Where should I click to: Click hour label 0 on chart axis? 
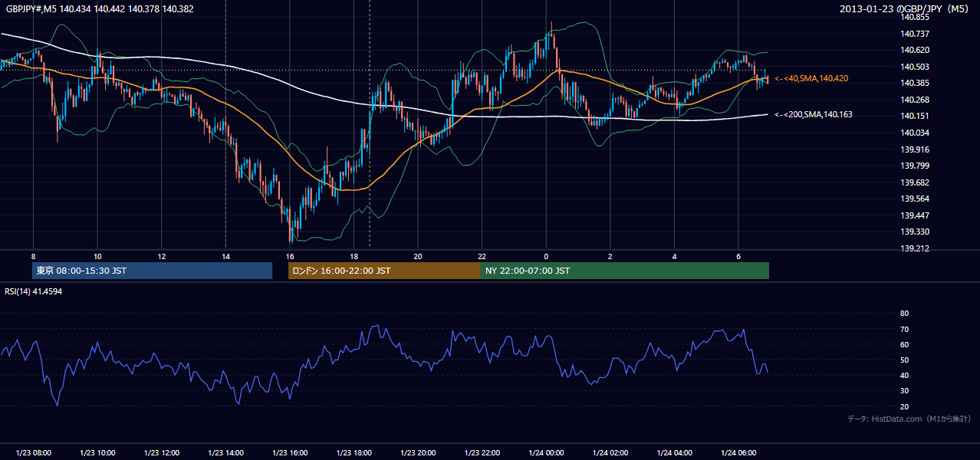(546, 256)
